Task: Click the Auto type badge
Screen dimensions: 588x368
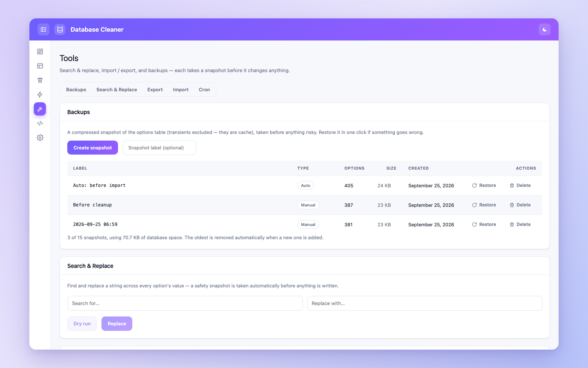Action: 306,185
